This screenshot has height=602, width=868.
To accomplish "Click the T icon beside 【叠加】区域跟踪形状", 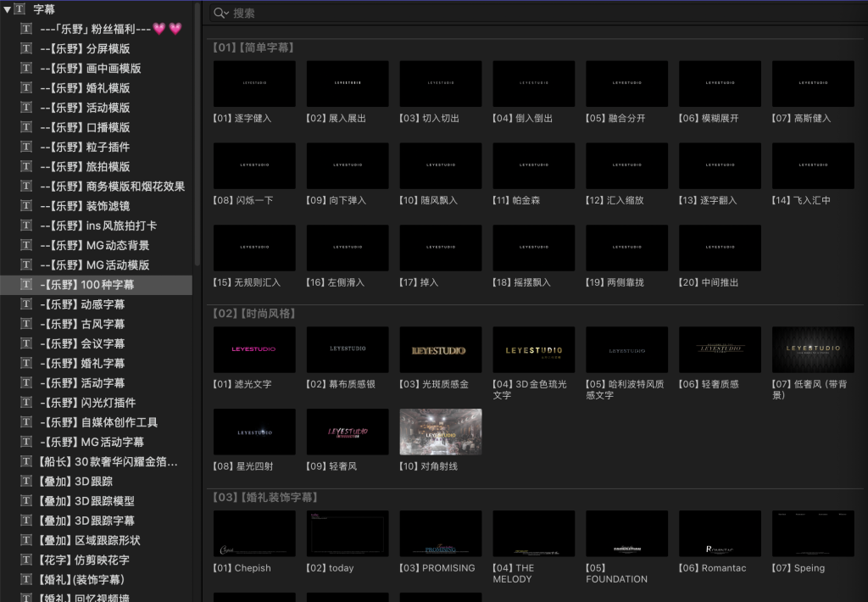I will [26, 540].
